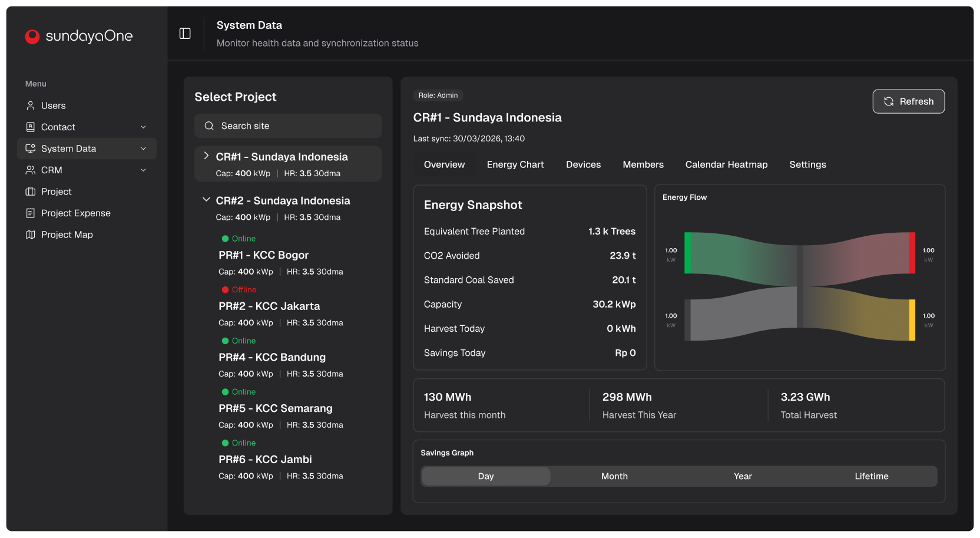Click green status dot of PR#6 KCC Jambi
The height and width of the screenshot is (538, 980).
225,443
